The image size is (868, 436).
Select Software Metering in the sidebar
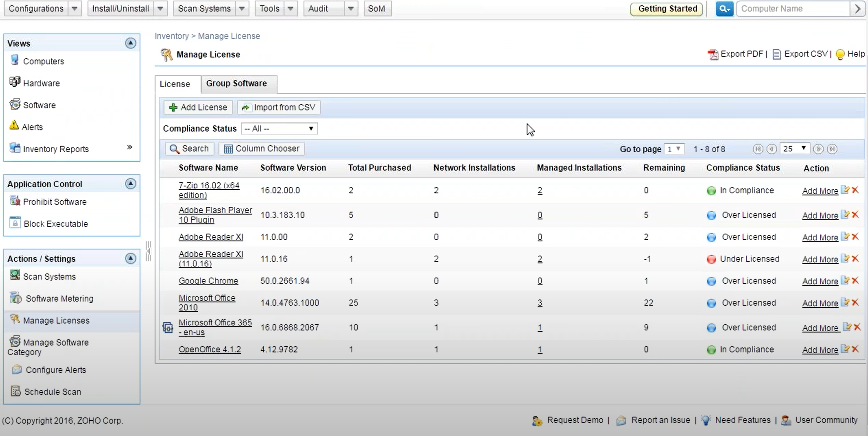click(x=59, y=298)
